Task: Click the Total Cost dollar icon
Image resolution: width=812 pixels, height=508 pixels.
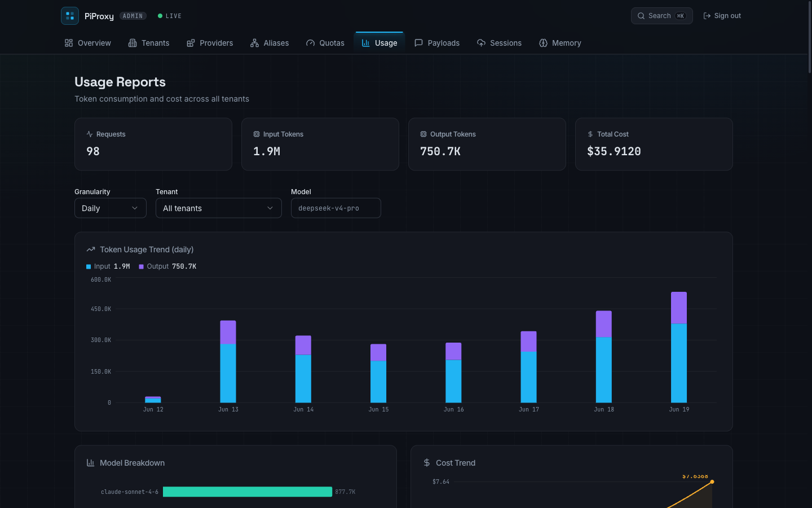Action: (x=590, y=134)
